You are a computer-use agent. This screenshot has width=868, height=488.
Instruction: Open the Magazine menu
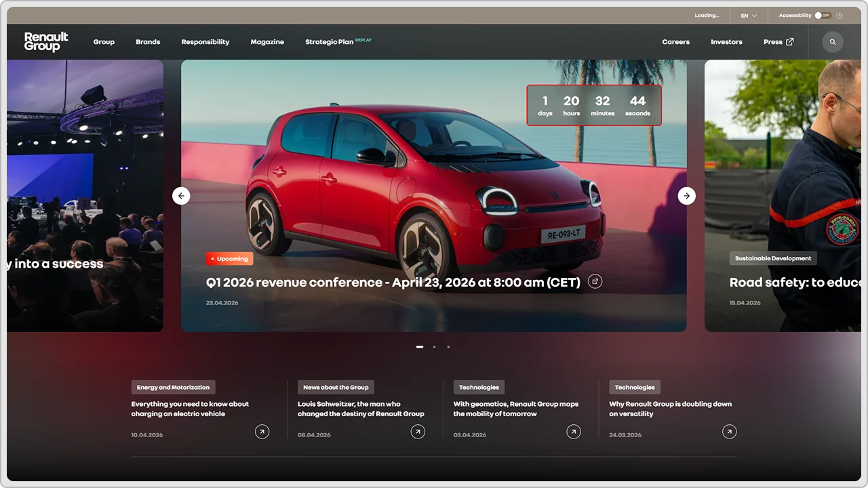267,42
